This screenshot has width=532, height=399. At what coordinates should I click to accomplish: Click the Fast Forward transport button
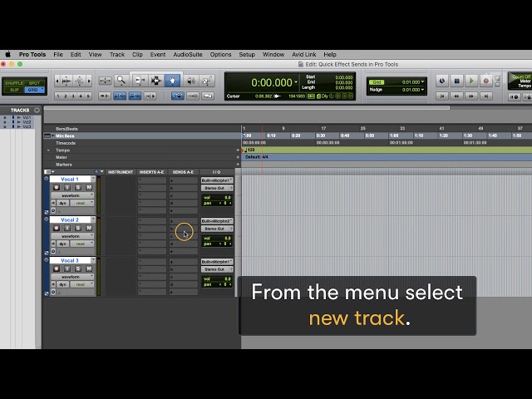471,96
